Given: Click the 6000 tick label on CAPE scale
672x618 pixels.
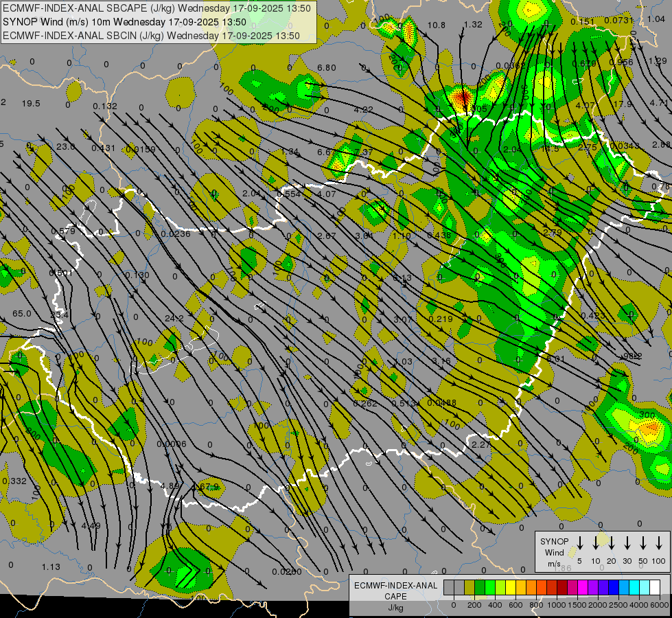Looking at the screenshot, I should click(x=660, y=605).
